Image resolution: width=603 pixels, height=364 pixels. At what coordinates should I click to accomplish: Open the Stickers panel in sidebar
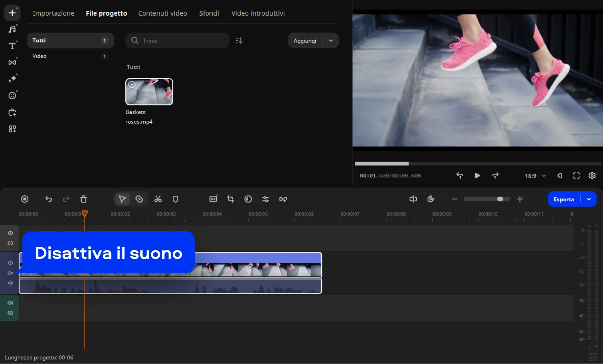pos(12,95)
